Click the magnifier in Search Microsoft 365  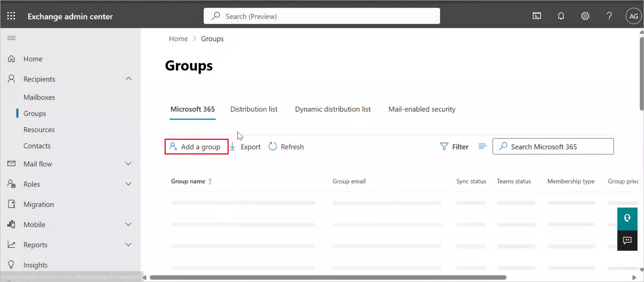pyautogui.click(x=503, y=146)
